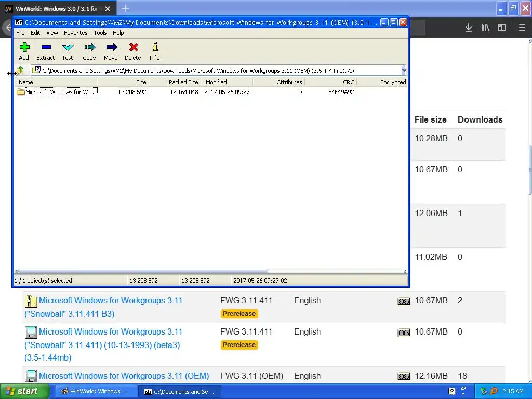Open Snowball 3.11.411 B3 download link
This screenshot has height=399, width=532.
point(103,307)
